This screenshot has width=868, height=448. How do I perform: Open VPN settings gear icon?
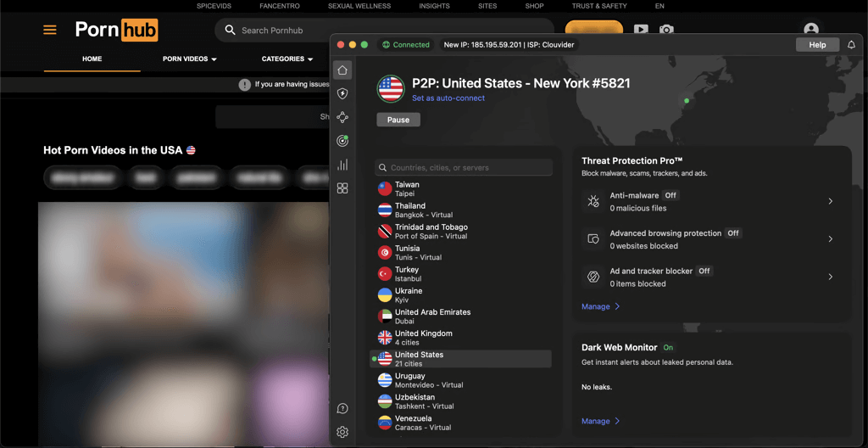(x=342, y=432)
